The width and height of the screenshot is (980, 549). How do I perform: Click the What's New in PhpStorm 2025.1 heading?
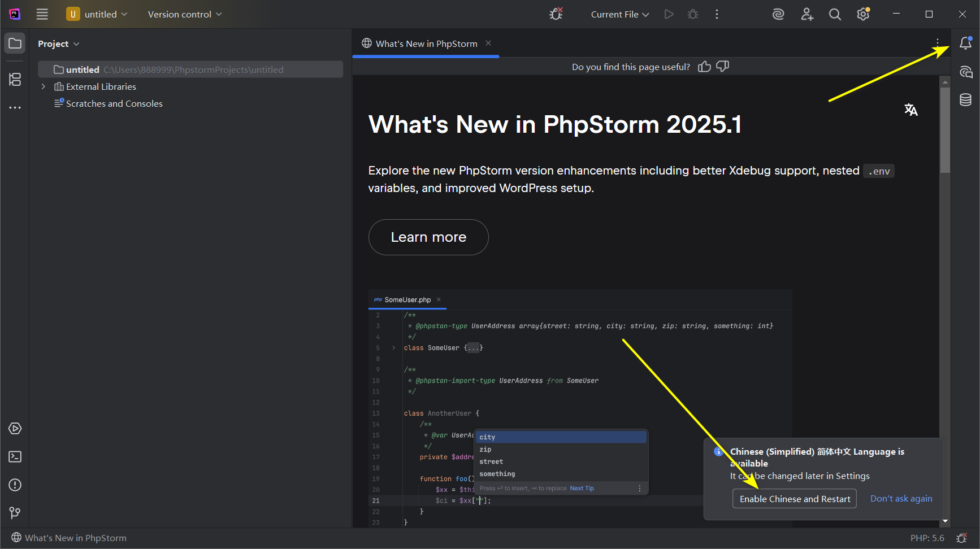[x=554, y=124]
